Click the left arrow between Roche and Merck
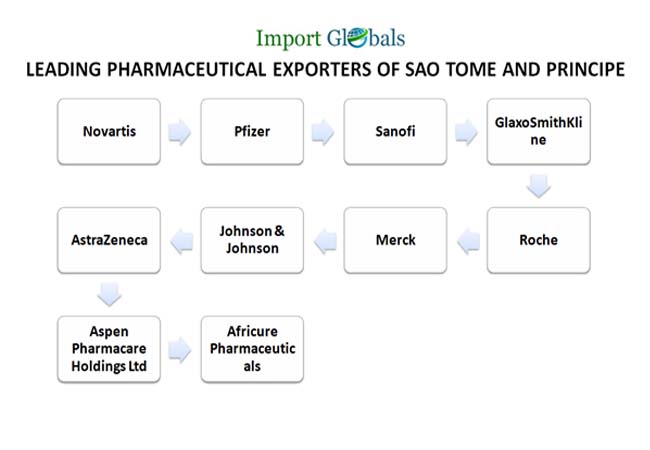 [x=466, y=240]
